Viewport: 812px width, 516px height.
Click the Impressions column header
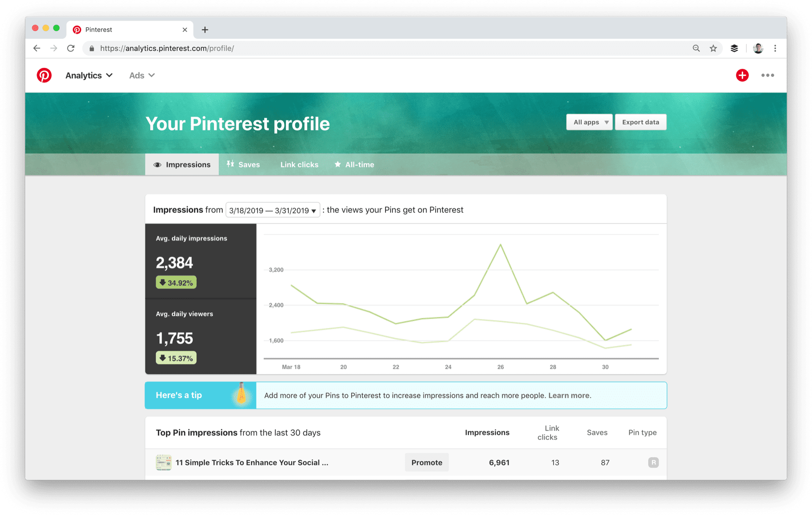pos(487,433)
